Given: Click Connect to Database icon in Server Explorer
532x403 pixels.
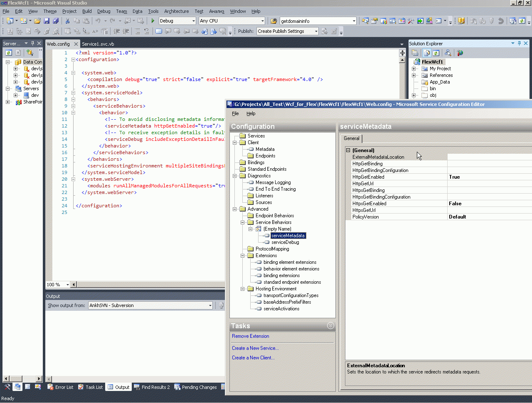Looking at the screenshot, I should pyautogui.click(x=30, y=52).
